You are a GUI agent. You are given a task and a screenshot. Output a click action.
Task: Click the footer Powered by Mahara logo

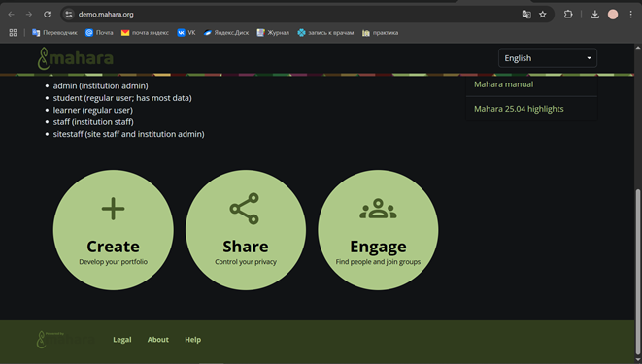pyautogui.click(x=65, y=340)
